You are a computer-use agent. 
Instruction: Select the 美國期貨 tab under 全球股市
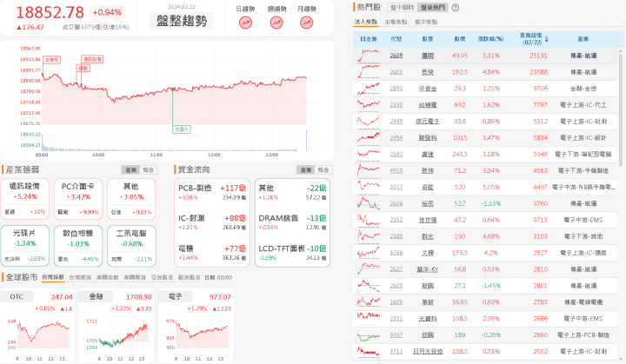[x=135, y=277]
